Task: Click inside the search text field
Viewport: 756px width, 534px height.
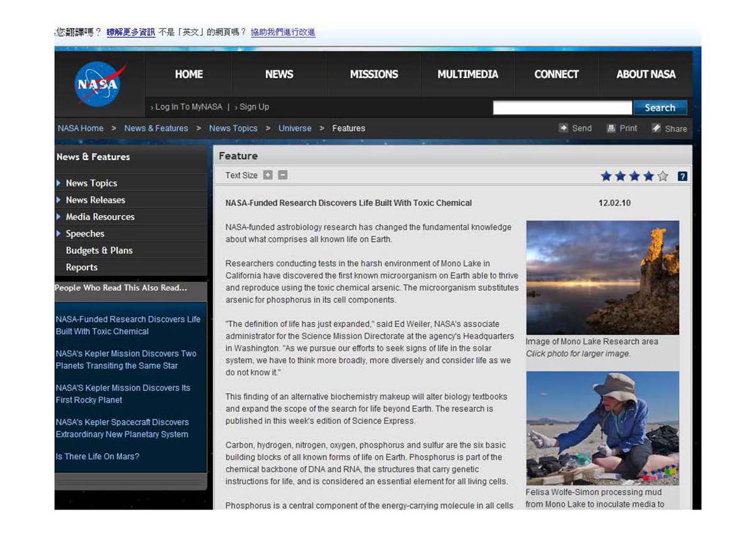Action: coord(562,108)
